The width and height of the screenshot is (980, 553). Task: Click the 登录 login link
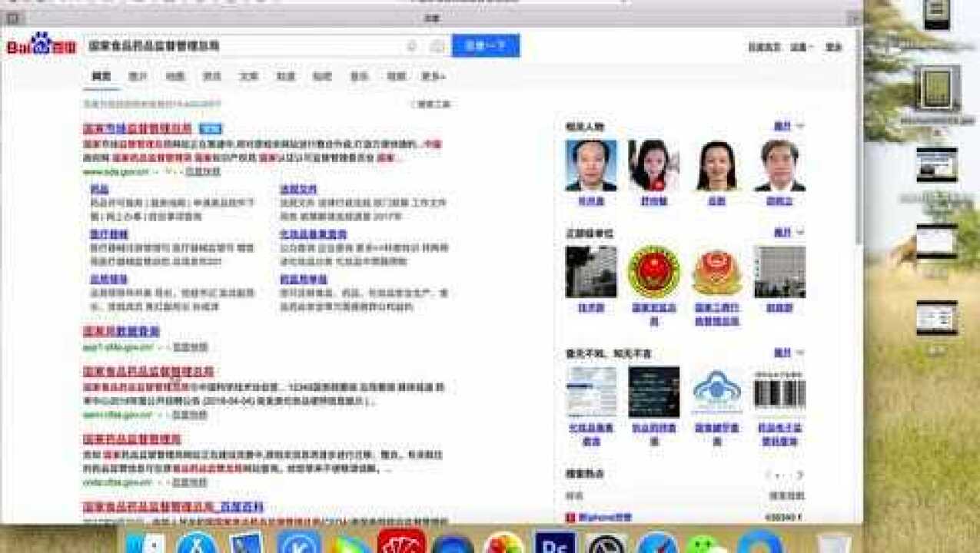pyautogui.click(x=834, y=47)
